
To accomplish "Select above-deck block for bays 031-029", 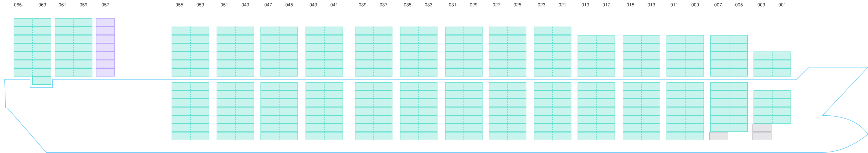I will coord(464,51).
